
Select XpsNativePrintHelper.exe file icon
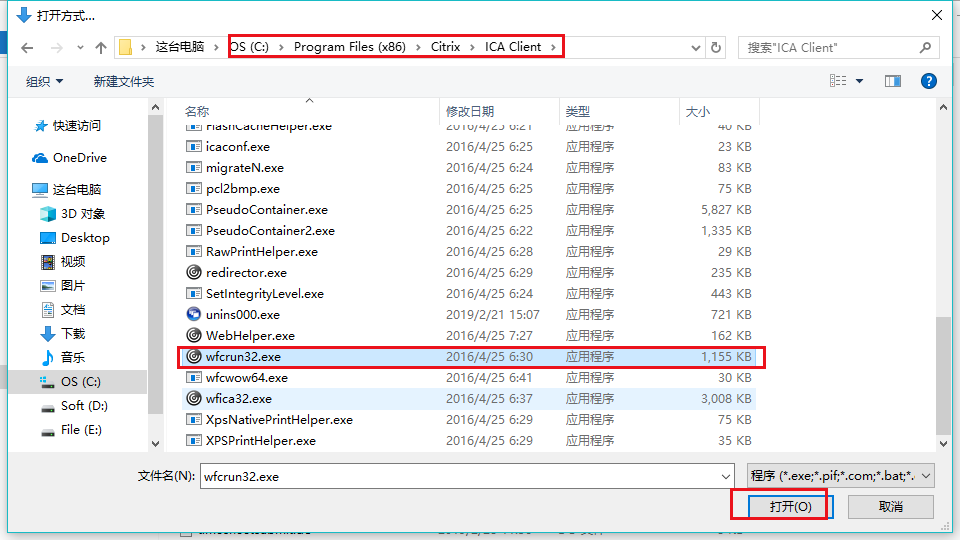(x=193, y=419)
